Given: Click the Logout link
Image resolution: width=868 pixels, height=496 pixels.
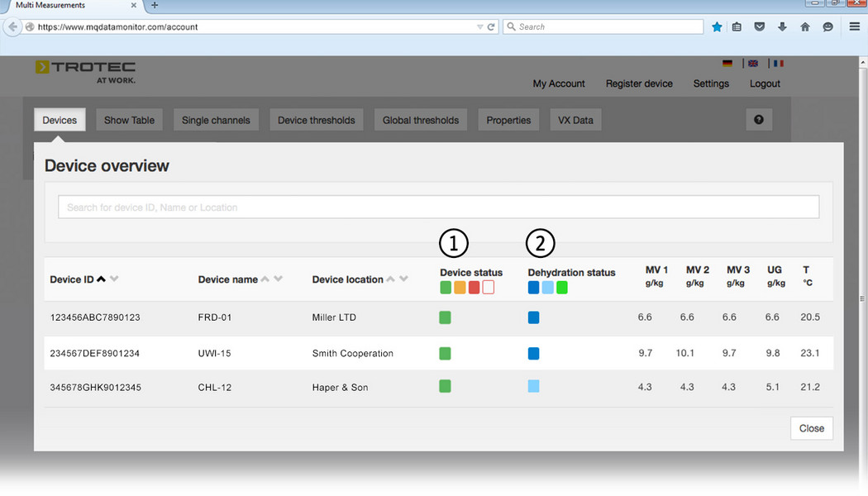Looking at the screenshot, I should [765, 83].
